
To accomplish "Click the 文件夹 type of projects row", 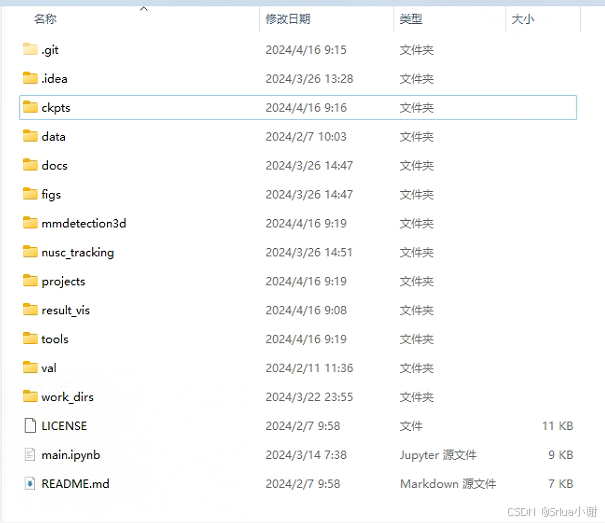I will [417, 281].
